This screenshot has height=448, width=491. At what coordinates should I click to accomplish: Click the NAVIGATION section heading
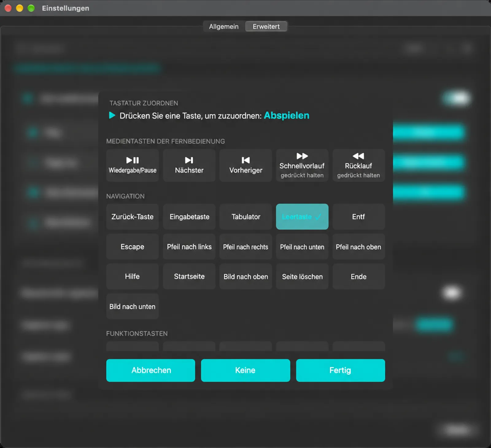click(x=125, y=196)
